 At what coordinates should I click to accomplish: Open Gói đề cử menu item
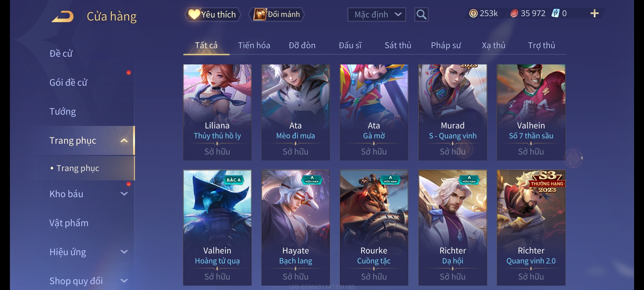click(68, 82)
